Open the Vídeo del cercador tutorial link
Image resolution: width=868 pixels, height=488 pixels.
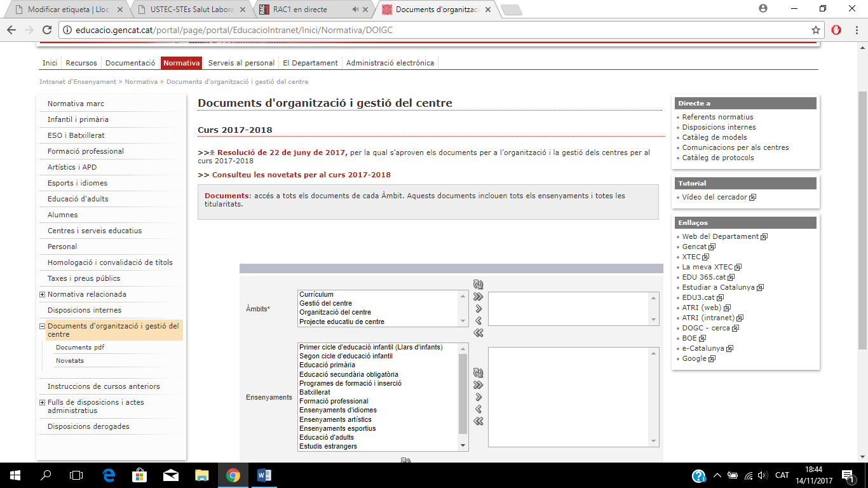[x=715, y=197]
